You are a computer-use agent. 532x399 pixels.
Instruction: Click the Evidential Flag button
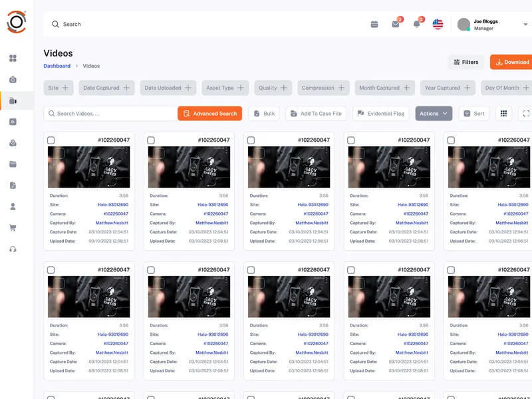point(381,113)
